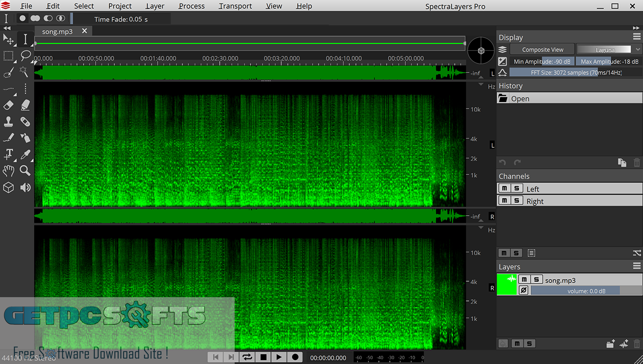This screenshot has width=643, height=364.
Task: Click the Time Fade value field
Action: [121, 19]
